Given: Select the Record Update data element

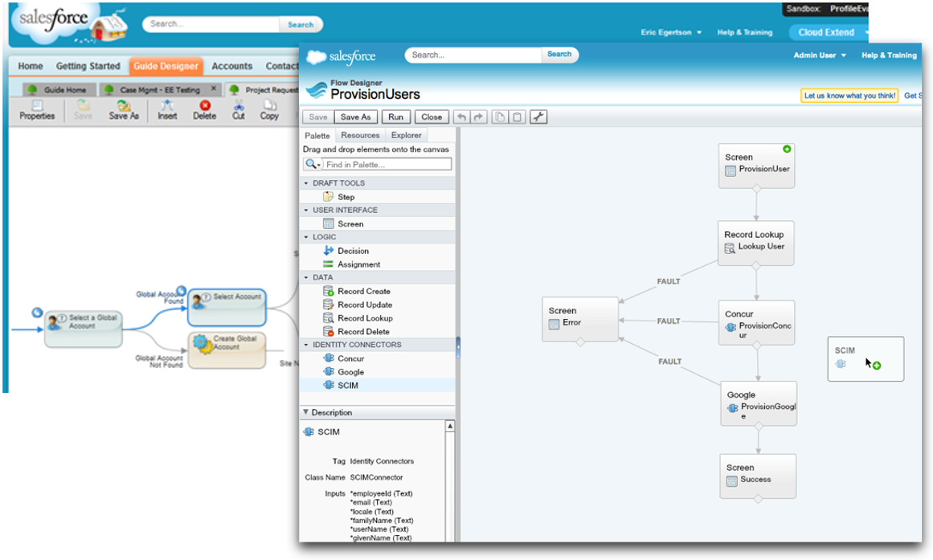Looking at the screenshot, I should click(x=357, y=305).
